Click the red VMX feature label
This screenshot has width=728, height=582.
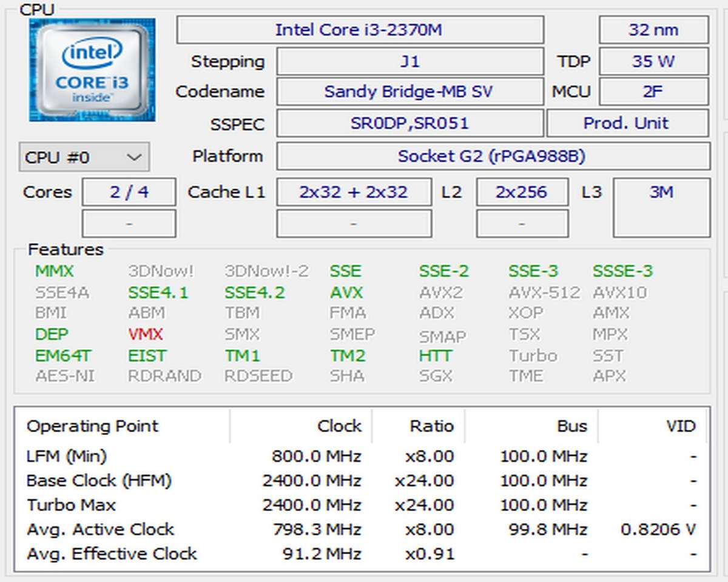(146, 335)
